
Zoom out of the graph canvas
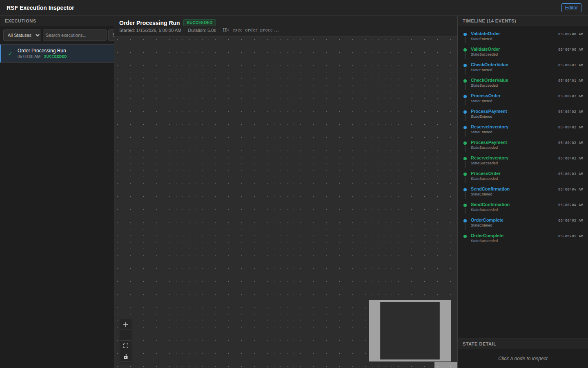click(126, 335)
